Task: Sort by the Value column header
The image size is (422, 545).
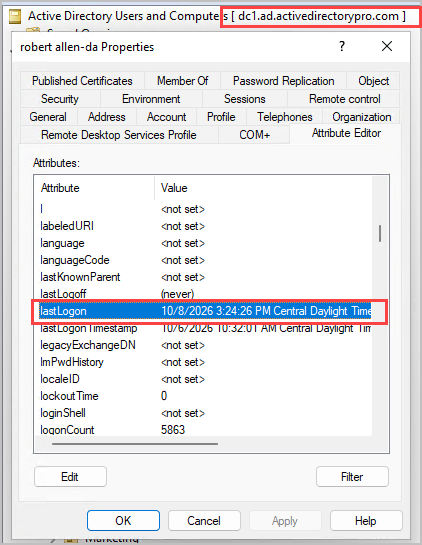Action: 263,188
